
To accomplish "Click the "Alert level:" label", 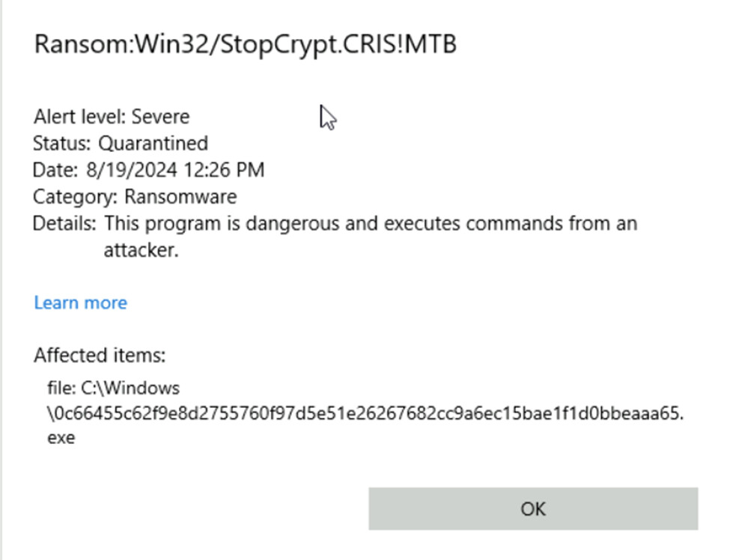I will click(x=80, y=117).
